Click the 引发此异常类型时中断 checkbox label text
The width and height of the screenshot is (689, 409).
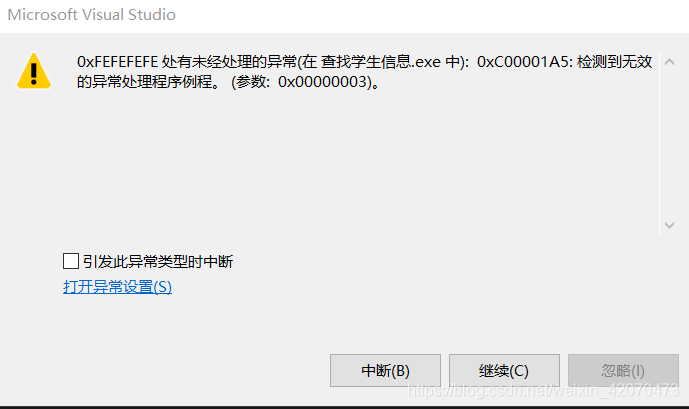[x=158, y=262]
